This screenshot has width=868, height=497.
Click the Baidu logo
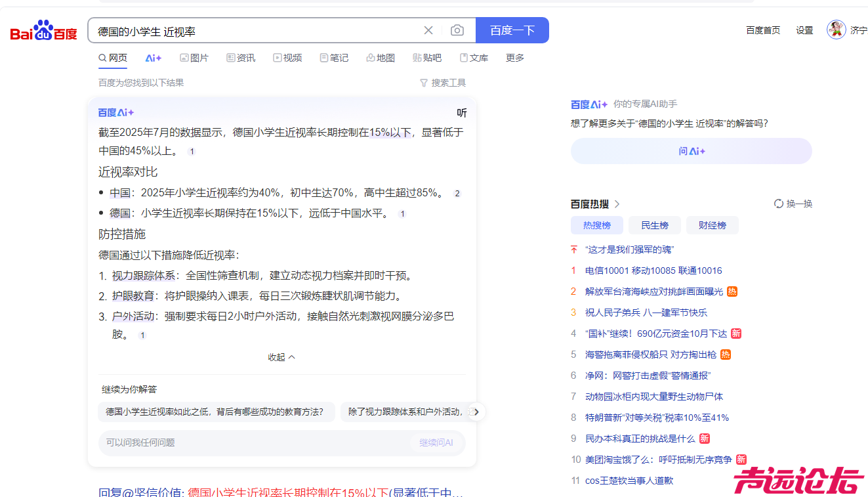click(x=43, y=31)
